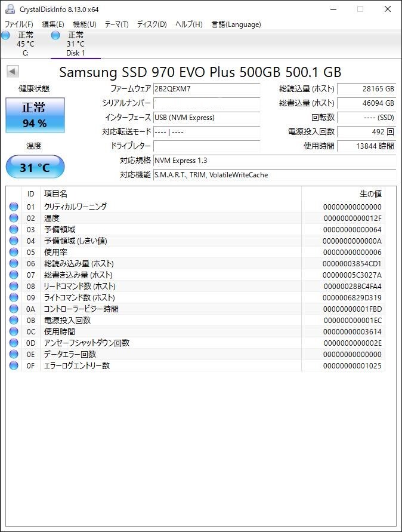Click the status orb for row 01 クリティカルワーニング
Viewport: 402px width, 532px height.
(14, 206)
